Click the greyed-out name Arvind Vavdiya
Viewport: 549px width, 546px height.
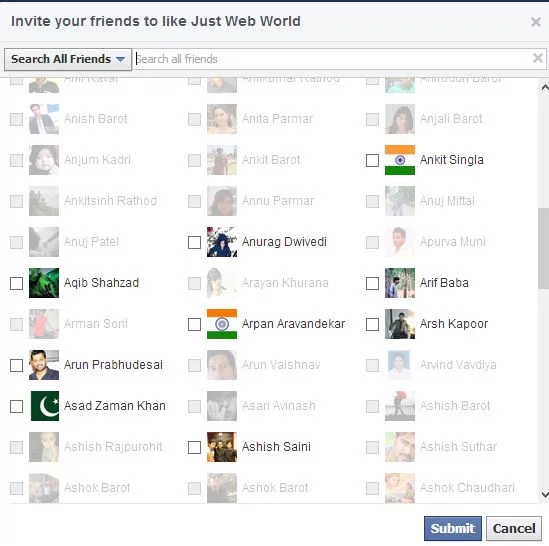pos(458,365)
